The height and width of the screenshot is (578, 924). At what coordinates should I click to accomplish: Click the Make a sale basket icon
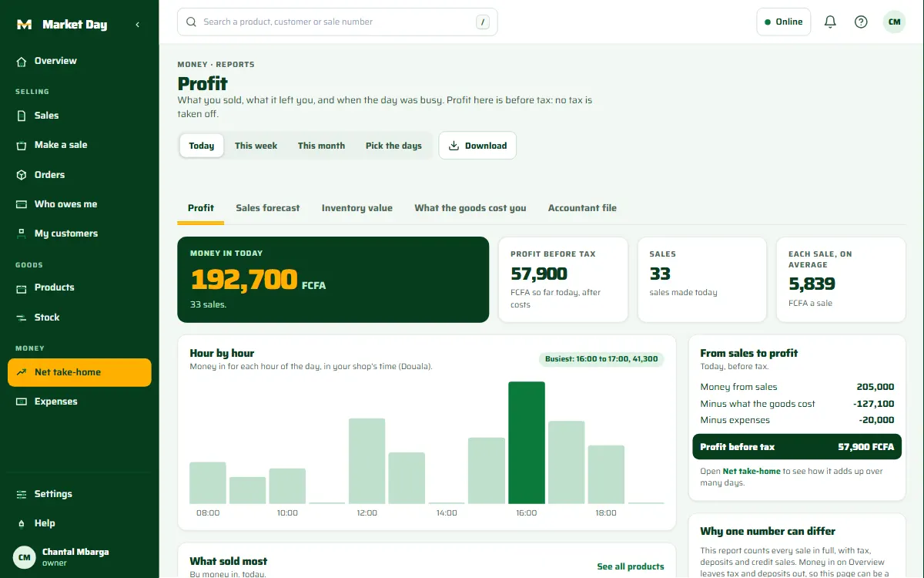pyautogui.click(x=22, y=145)
